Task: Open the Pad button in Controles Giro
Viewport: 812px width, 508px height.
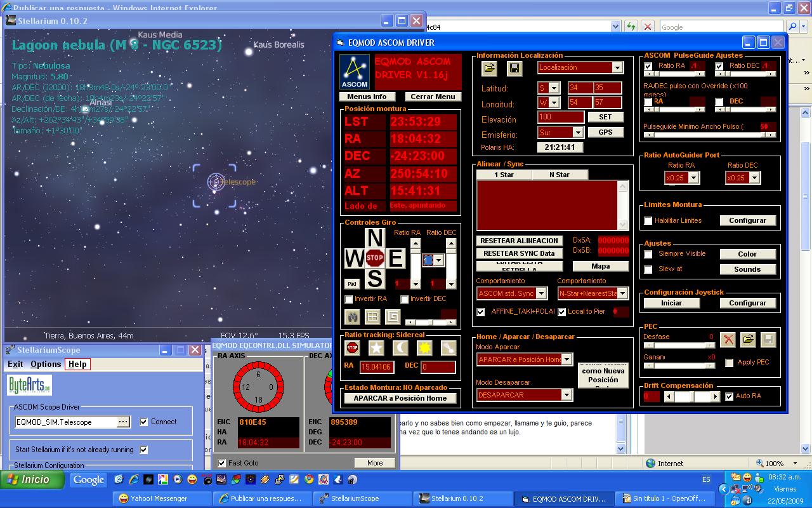Action: click(x=352, y=284)
